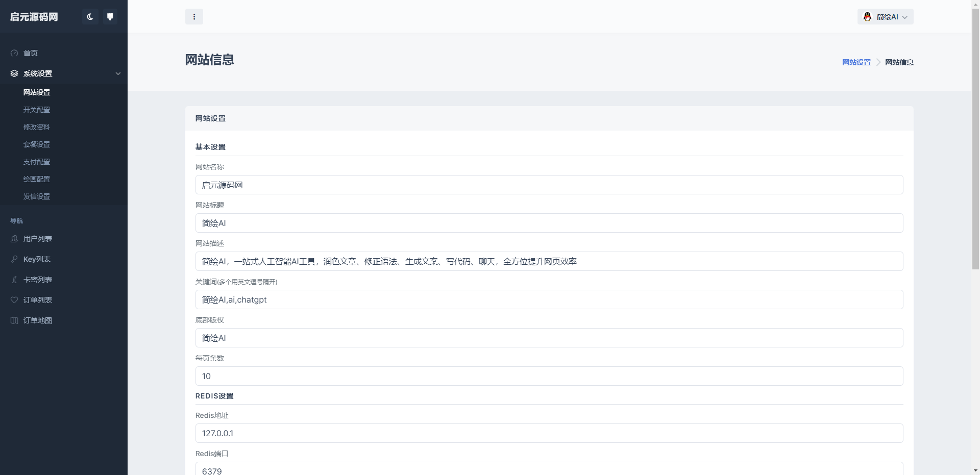This screenshot has width=980, height=475.
Task: Click the 网站设置 breadcrumb link
Action: click(856, 62)
